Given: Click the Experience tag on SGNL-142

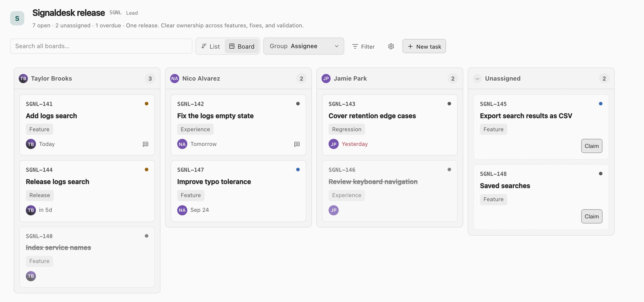Looking at the screenshot, I should tap(195, 129).
